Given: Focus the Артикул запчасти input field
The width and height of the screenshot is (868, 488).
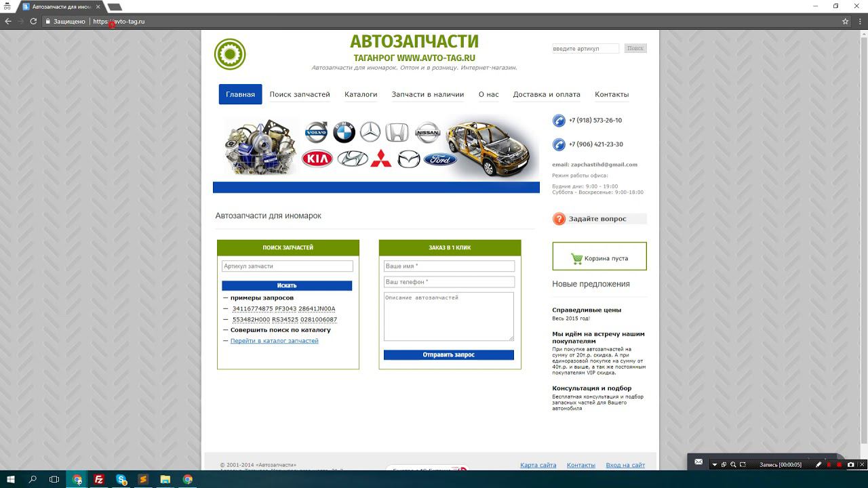Looking at the screenshot, I should pyautogui.click(x=288, y=266).
